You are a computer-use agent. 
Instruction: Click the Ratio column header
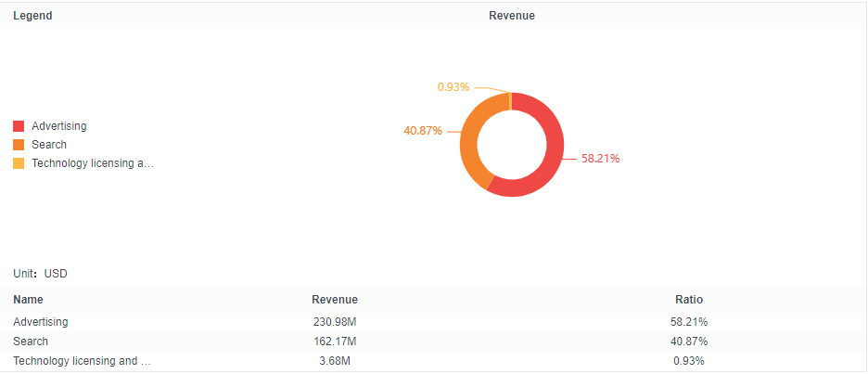[689, 300]
